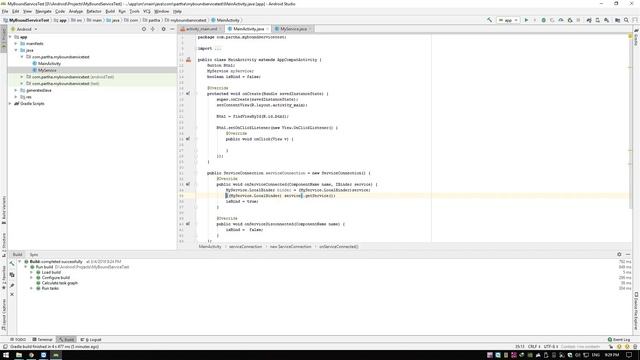Screen dimensions: 640x360
Task: Open the Navigate menu
Action: click(x=43, y=11)
